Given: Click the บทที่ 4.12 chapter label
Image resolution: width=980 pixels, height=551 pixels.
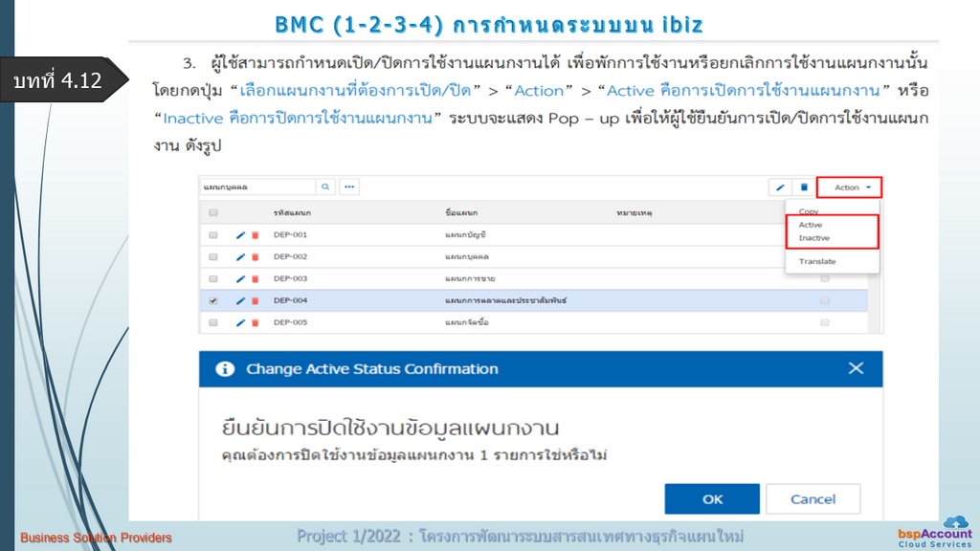Looking at the screenshot, I should [57, 80].
